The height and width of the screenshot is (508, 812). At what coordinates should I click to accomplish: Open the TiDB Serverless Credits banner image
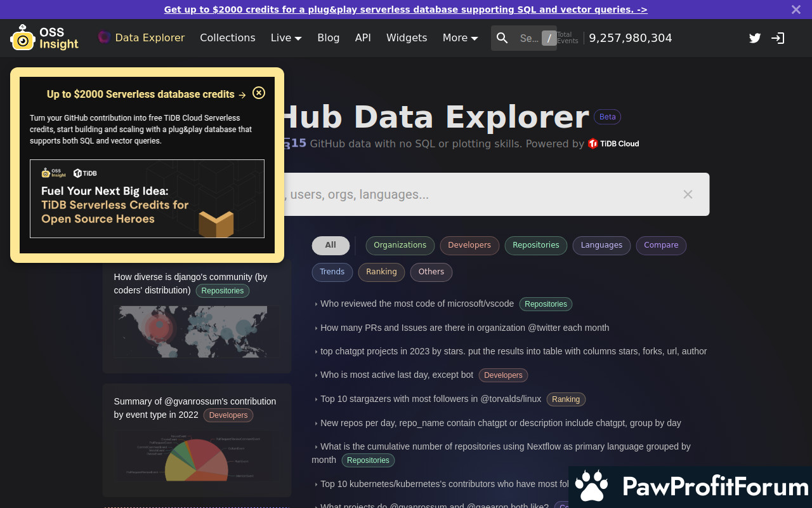click(147, 199)
